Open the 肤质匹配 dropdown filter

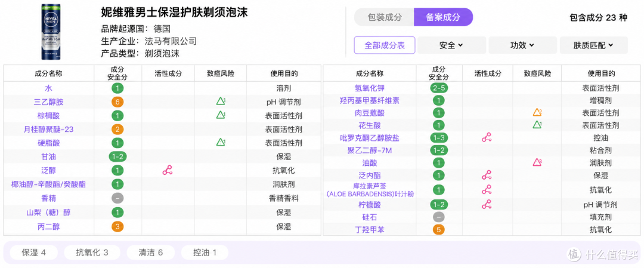coord(593,45)
